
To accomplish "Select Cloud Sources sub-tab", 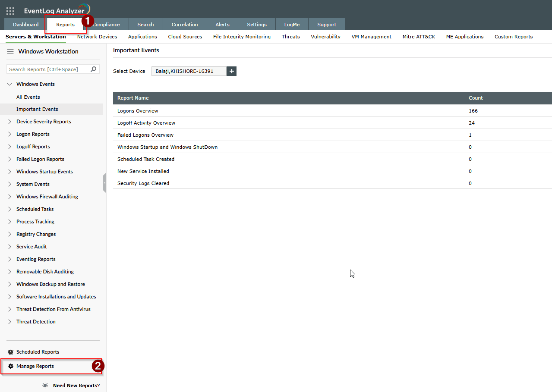I will point(185,37).
